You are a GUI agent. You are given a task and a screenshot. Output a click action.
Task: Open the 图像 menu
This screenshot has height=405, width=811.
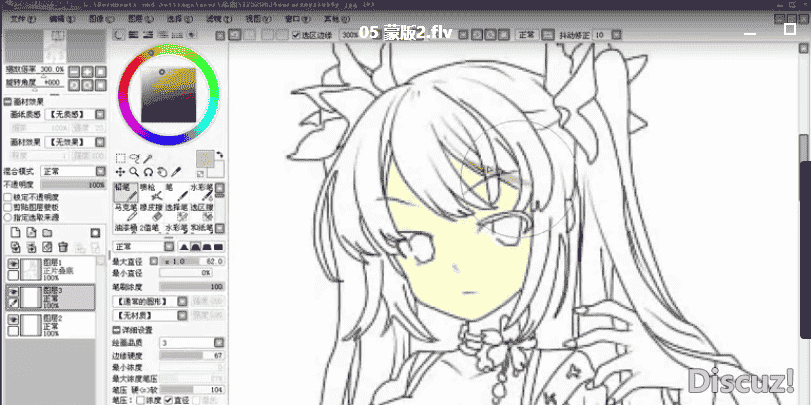(x=101, y=19)
